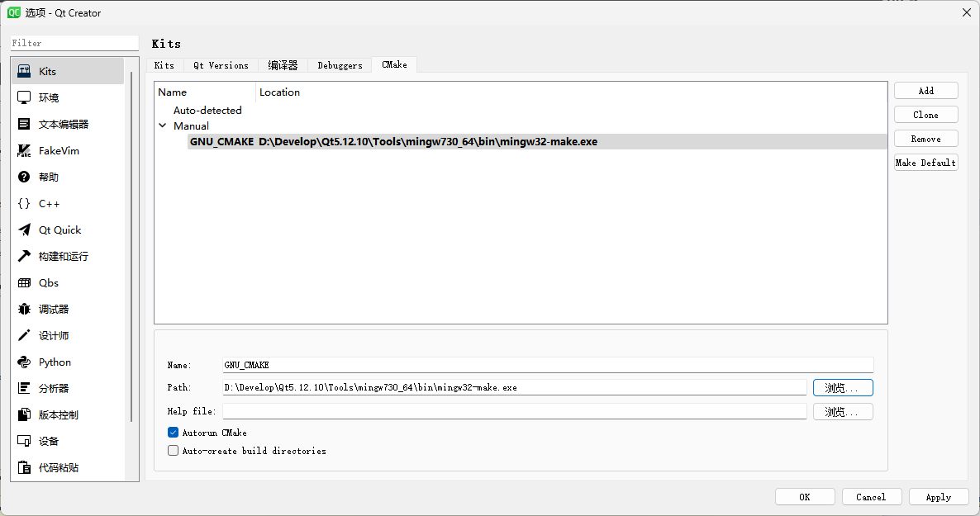Select the 代码粘贴 clipboard icon
Viewport: 980px width, 516px height.
(x=24, y=467)
